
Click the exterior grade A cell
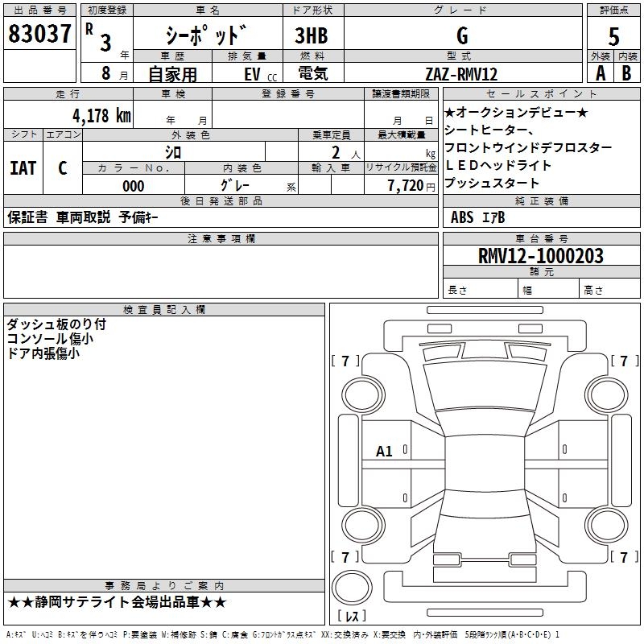click(601, 73)
